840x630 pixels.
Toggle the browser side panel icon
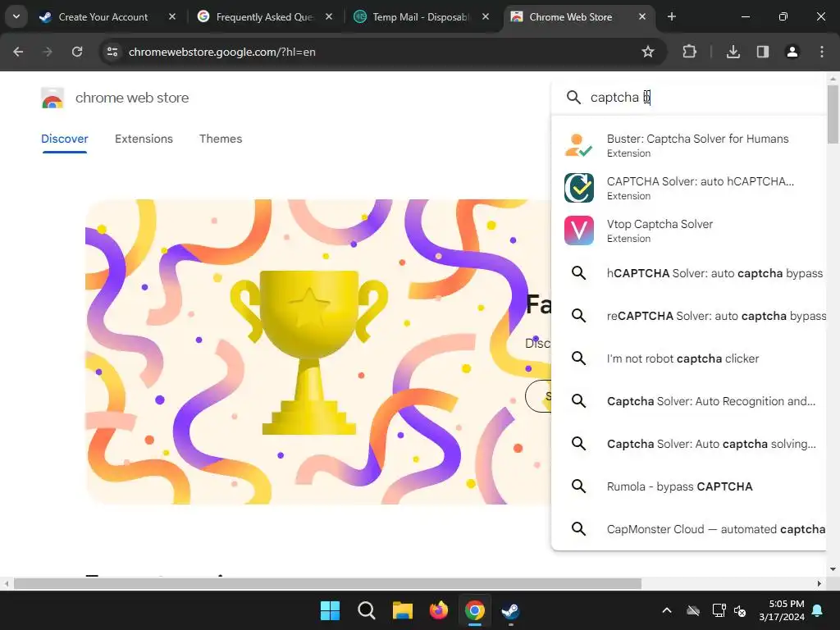pos(763,52)
